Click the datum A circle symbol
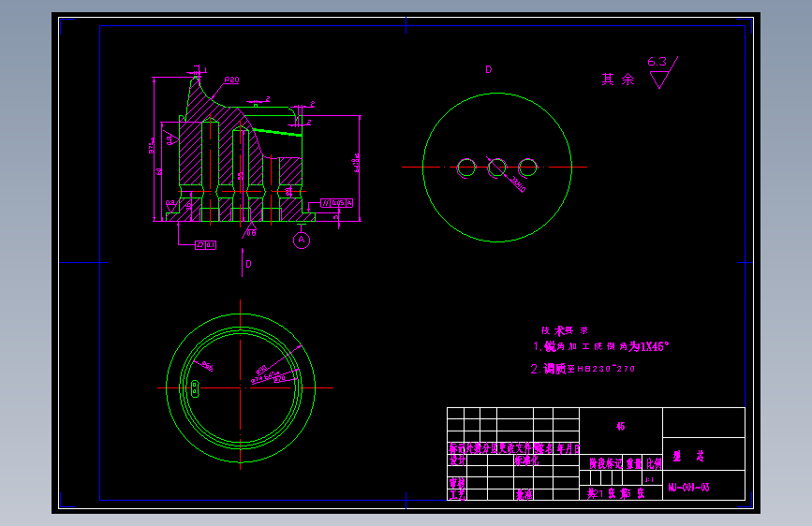 302,241
